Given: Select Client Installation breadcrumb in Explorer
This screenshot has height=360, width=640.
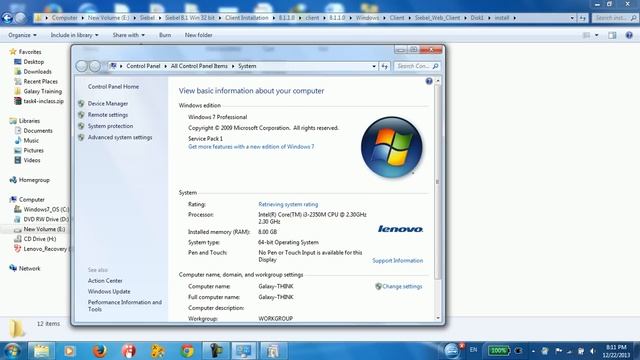Looking at the screenshot, I should (247, 18).
